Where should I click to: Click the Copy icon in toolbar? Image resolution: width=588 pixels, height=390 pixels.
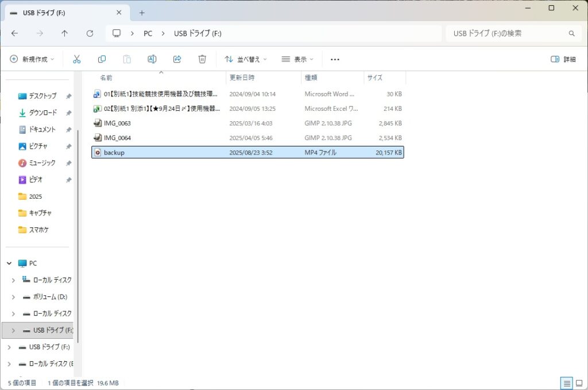pos(102,59)
